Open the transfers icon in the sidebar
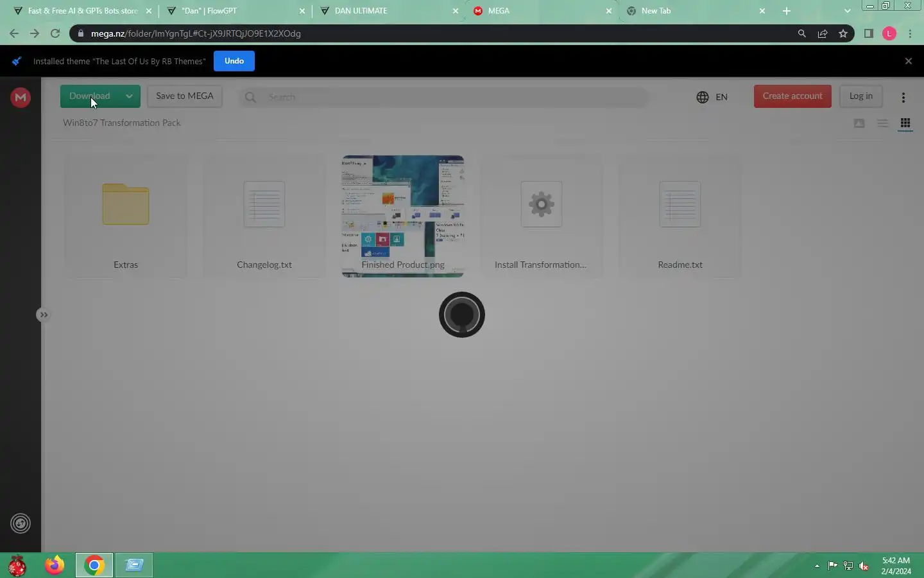Viewport: 924px width, 578px height. click(21, 523)
